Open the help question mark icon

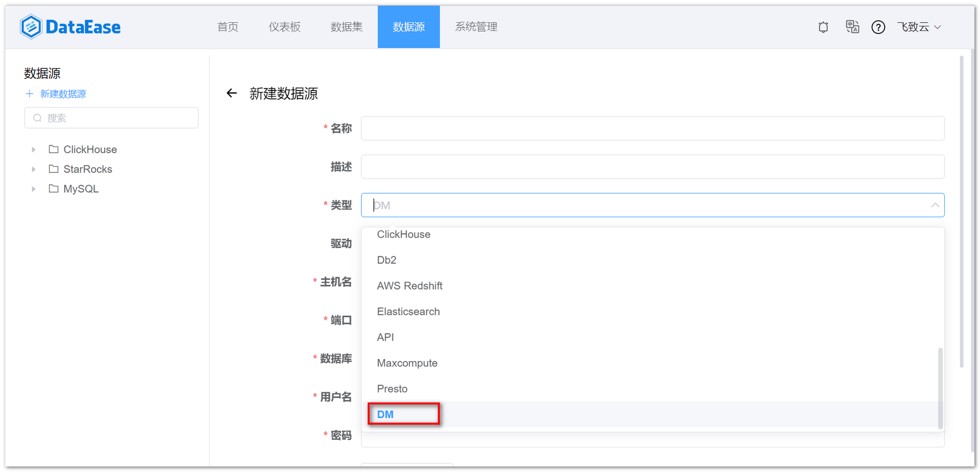878,27
